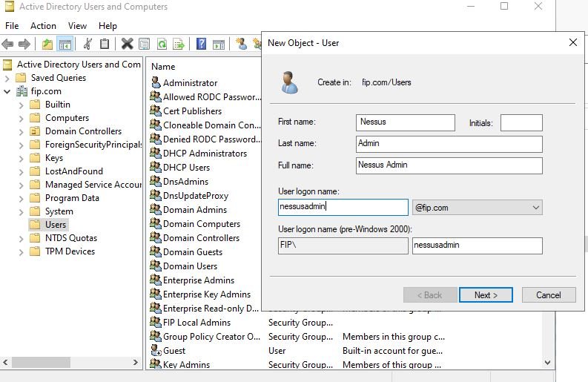The image size is (588, 382).
Task: Open the View menu
Action: tap(77, 26)
